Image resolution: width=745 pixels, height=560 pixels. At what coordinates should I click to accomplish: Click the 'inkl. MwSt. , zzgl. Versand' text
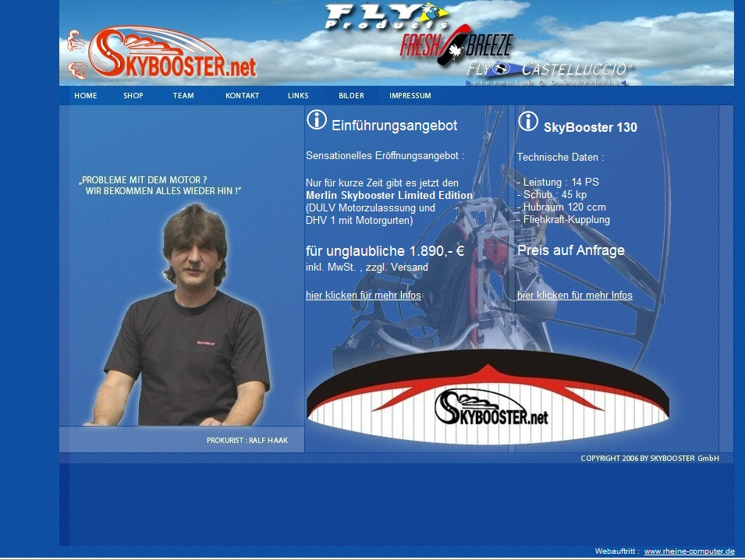point(367,267)
